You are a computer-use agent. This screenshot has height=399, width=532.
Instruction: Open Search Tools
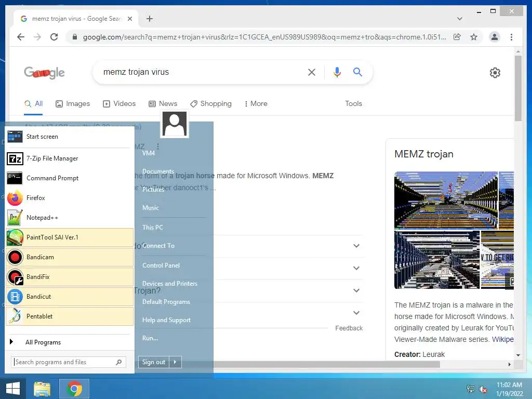coord(353,103)
